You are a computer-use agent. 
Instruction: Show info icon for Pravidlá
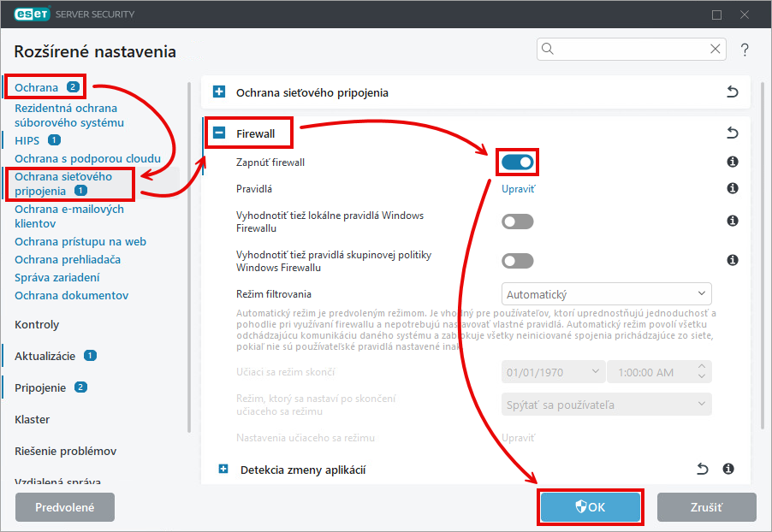click(x=733, y=188)
